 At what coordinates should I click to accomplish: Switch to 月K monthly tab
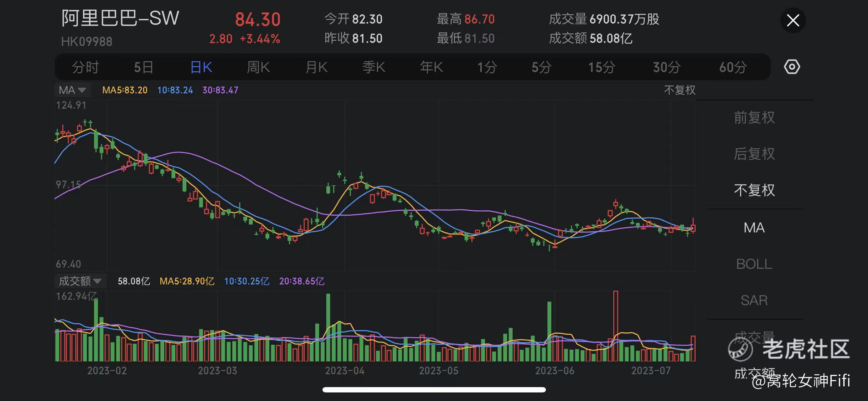(316, 67)
